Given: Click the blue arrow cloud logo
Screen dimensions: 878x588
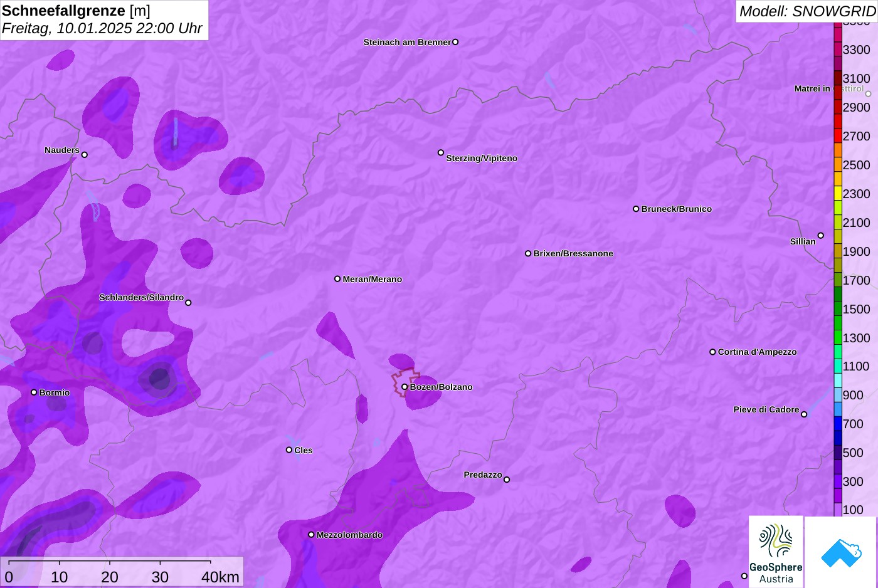Looking at the screenshot, I should click(x=841, y=552).
